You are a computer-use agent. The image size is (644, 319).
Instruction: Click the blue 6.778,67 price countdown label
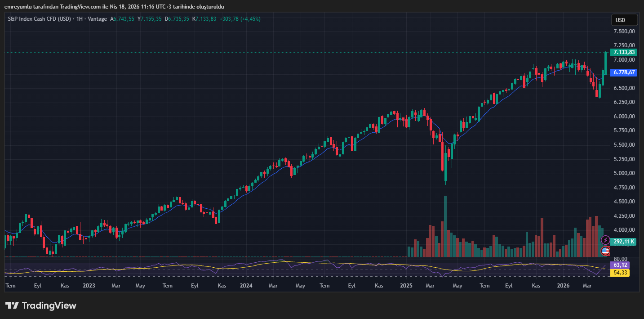point(623,72)
